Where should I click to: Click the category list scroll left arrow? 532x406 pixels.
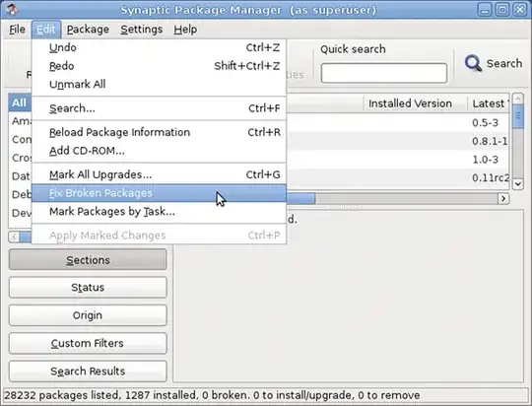tap(14, 237)
